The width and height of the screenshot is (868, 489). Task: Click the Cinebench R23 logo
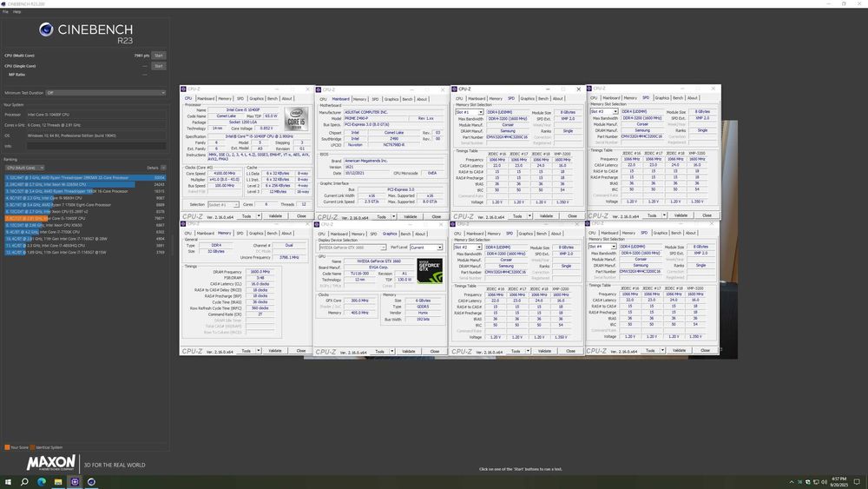[86, 32]
